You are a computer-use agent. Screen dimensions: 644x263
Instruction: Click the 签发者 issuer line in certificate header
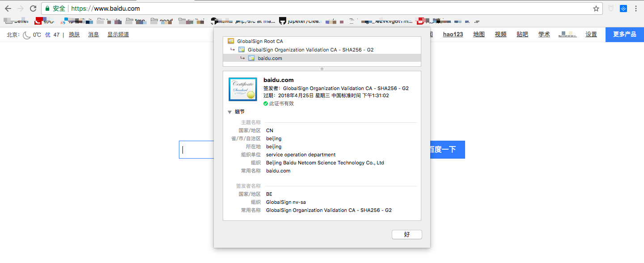pyautogui.click(x=336, y=88)
